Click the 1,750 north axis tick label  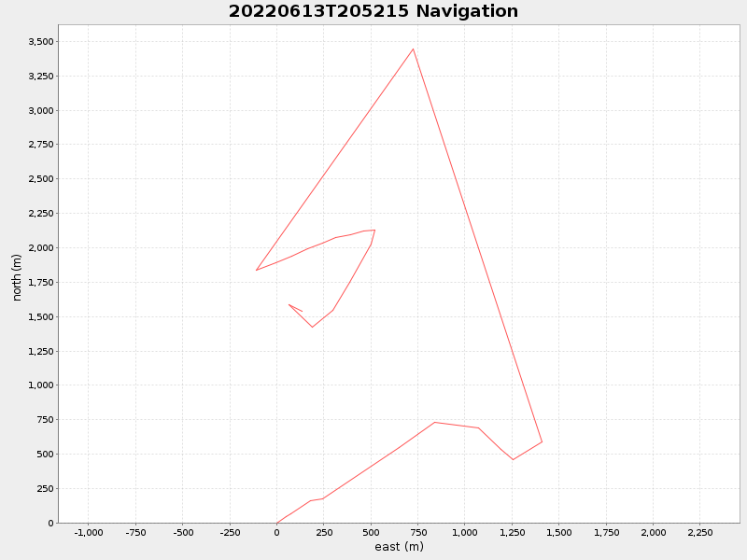tap(41, 283)
